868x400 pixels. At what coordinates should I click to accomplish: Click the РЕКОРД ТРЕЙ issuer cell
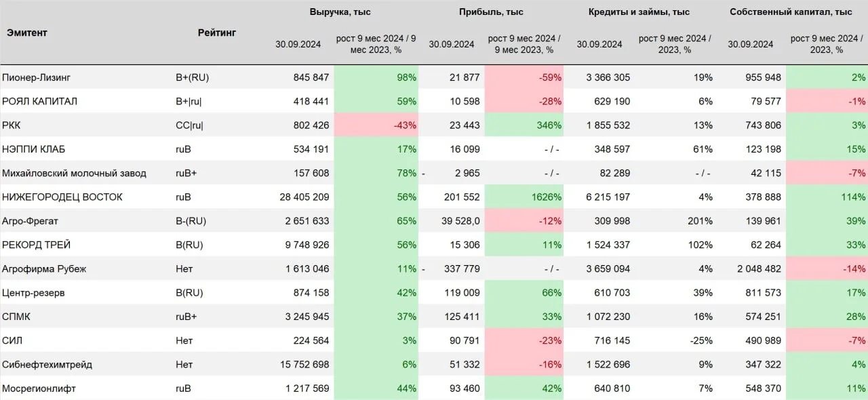click(x=37, y=245)
